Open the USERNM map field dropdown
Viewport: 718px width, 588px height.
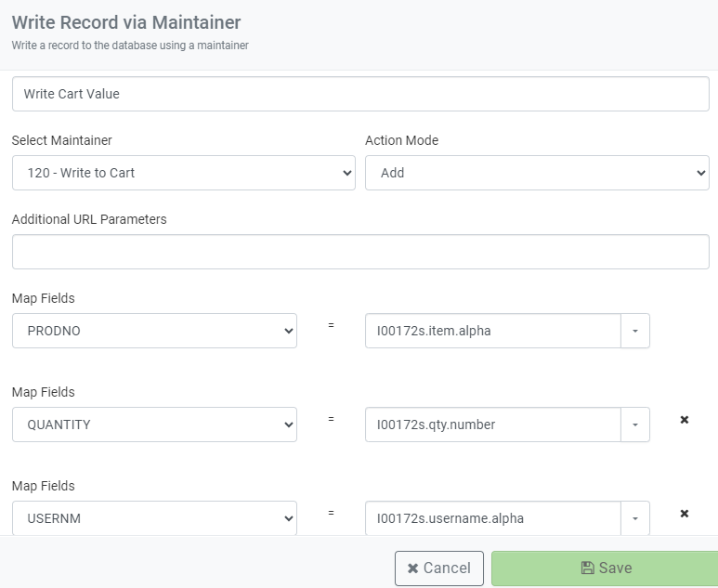click(x=154, y=518)
